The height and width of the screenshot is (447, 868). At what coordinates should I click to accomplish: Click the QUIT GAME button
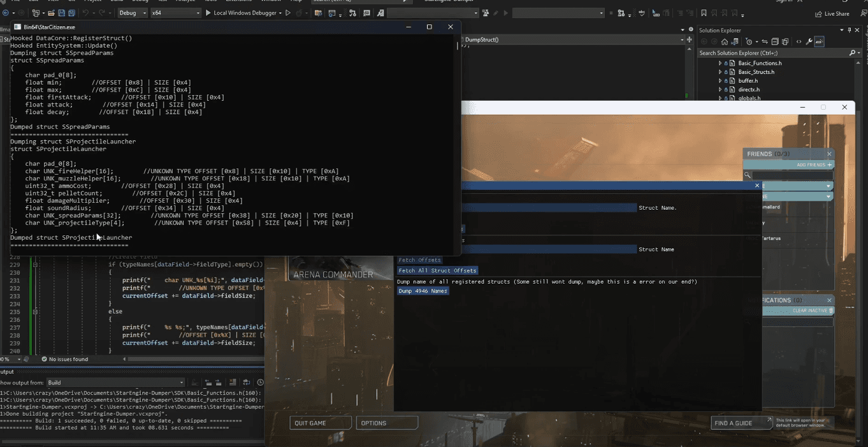[x=321, y=423]
